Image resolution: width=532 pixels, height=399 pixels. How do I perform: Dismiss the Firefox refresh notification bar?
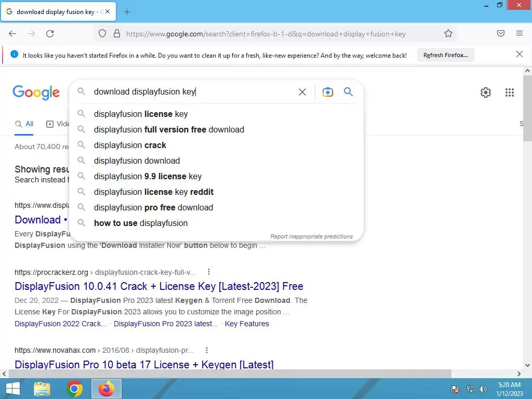(x=520, y=54)
